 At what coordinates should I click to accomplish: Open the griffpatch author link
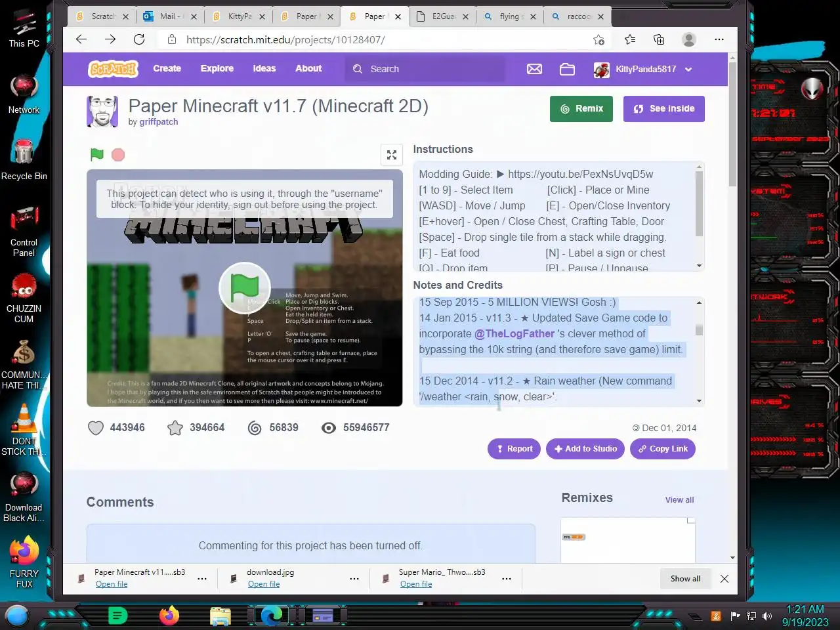click(158, 122)
